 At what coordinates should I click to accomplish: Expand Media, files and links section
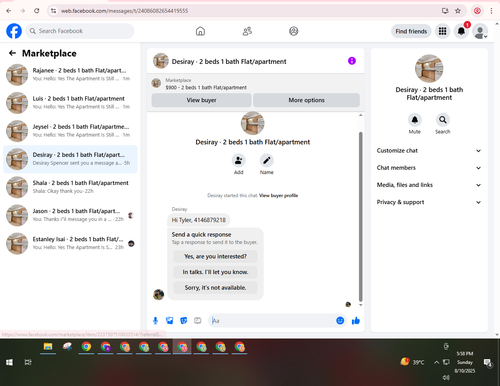click(x=429, y=185)
